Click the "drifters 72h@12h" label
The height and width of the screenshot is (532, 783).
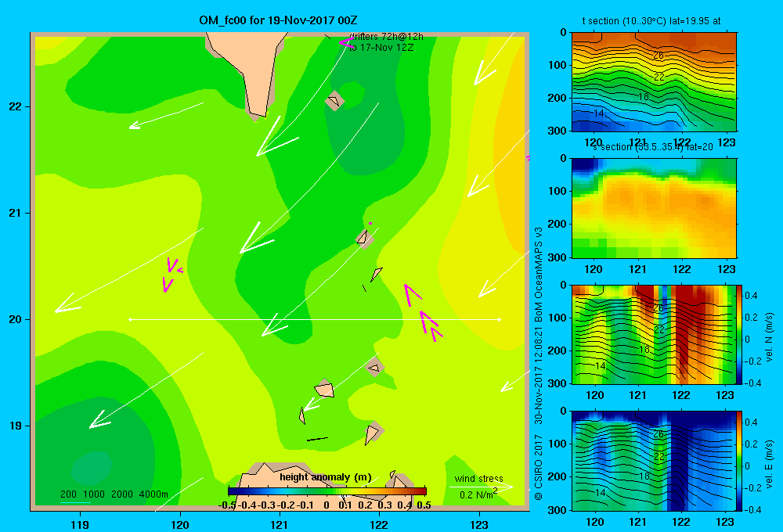tap(386, 37)
